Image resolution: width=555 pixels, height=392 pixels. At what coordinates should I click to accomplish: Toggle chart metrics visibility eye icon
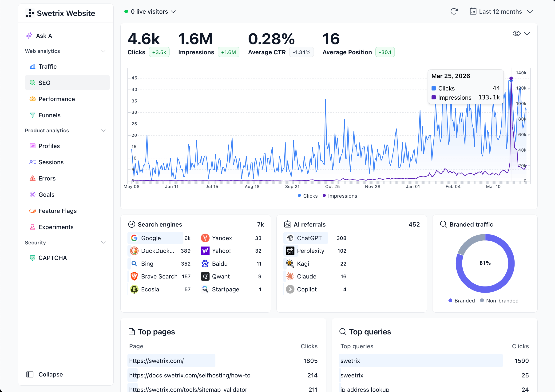(517, 34)
